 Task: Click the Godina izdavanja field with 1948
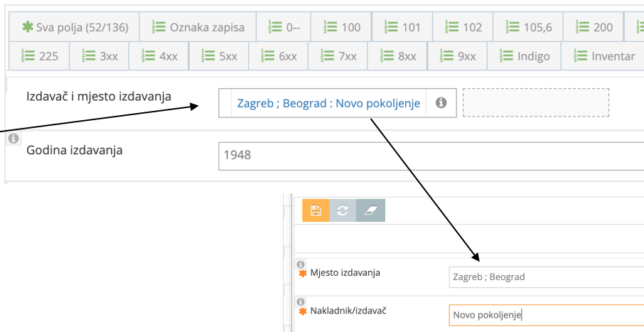tap(431, 156)
